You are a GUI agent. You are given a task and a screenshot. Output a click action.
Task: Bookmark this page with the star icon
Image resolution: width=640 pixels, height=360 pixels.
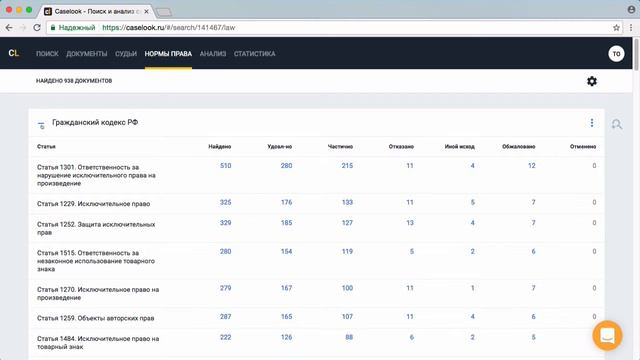click(x=616, y=28)
